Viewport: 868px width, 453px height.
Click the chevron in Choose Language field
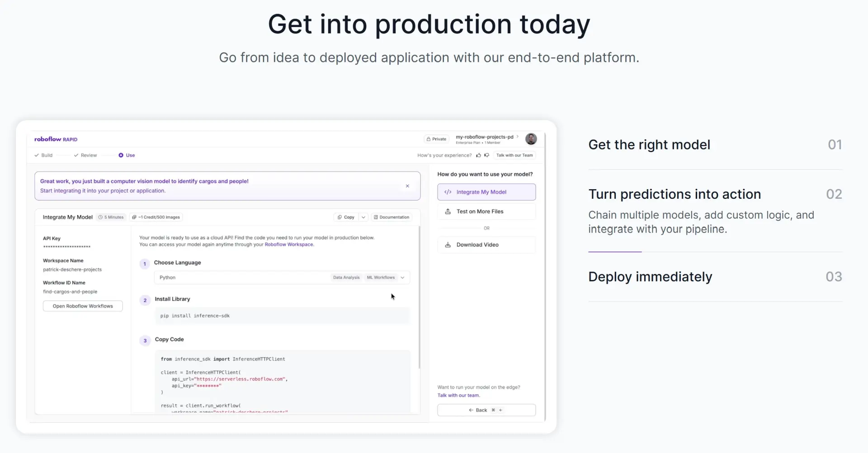[402, 277]
